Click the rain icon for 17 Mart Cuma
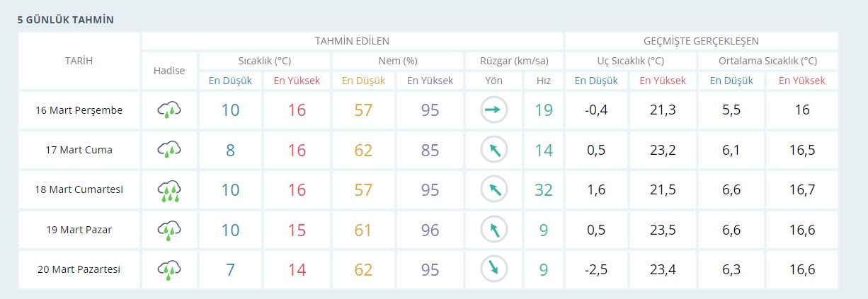868x299 pixels. [x=169, y=150]
